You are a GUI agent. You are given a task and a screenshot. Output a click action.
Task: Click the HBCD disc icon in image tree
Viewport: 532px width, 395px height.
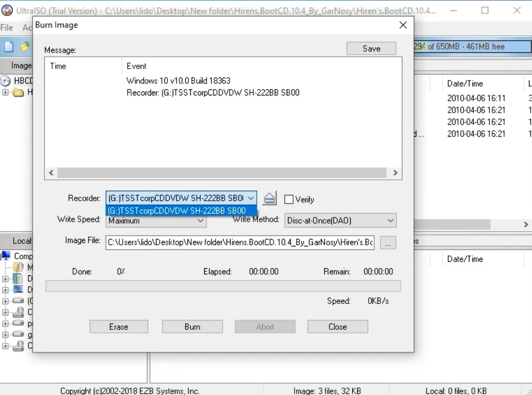(5, 81)
